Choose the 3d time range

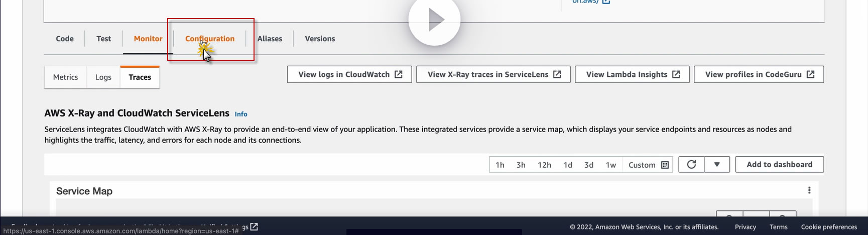coord(589,165)
